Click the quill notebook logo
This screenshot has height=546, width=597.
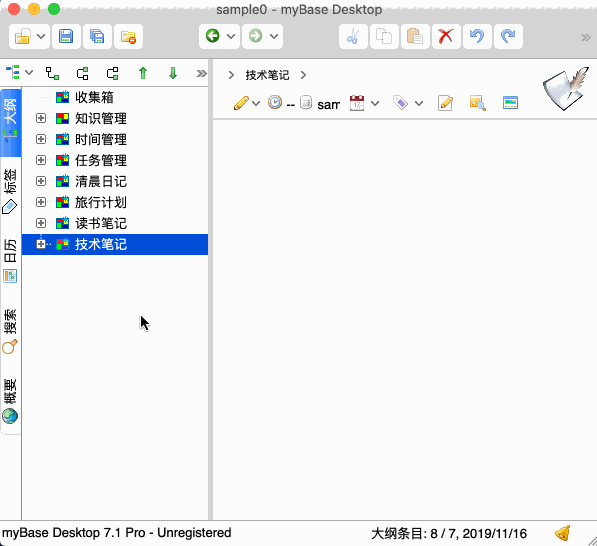tap(566, 88)
